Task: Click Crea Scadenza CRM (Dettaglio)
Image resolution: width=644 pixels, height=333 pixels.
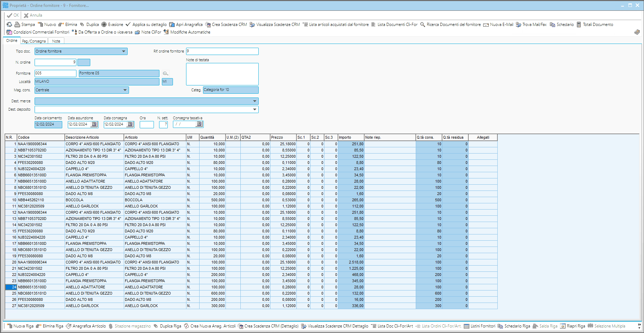Action: (x=268, y=326)
